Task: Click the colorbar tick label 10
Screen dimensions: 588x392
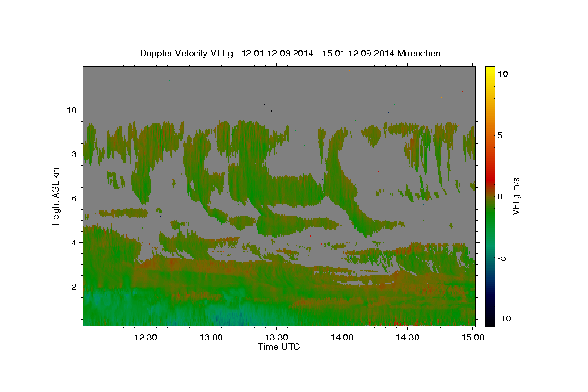Action: point(502,73)
